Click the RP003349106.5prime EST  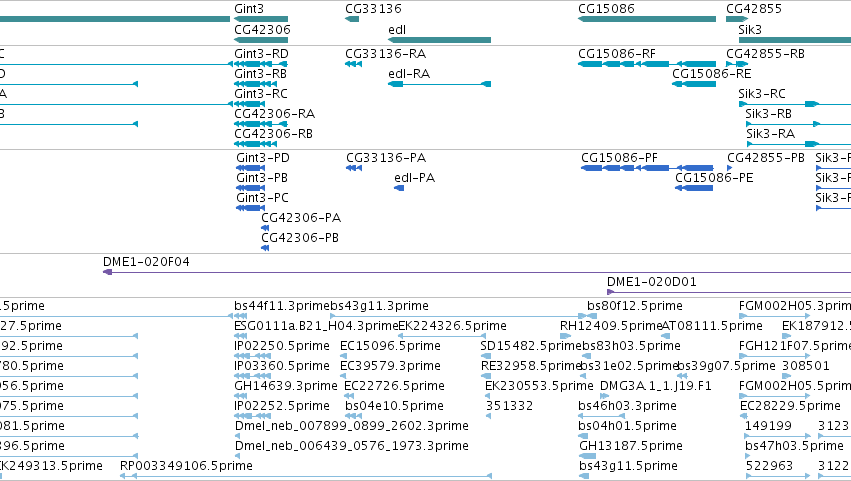(x=306, y=476)
